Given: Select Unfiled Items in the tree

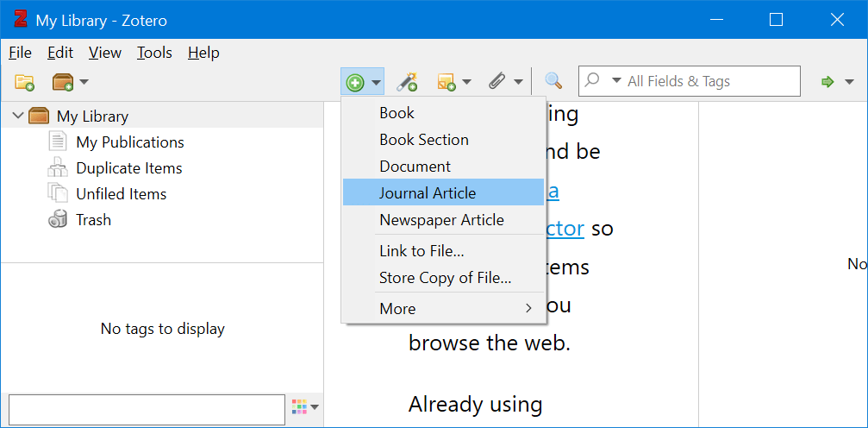Looking at the screenshot, I should tap(122, 194).
